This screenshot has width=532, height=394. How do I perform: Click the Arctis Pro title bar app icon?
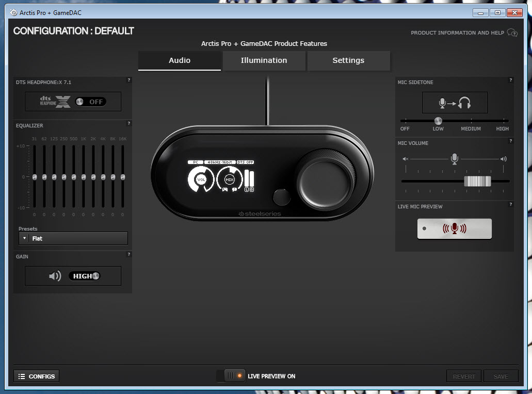tap(13, 12)
